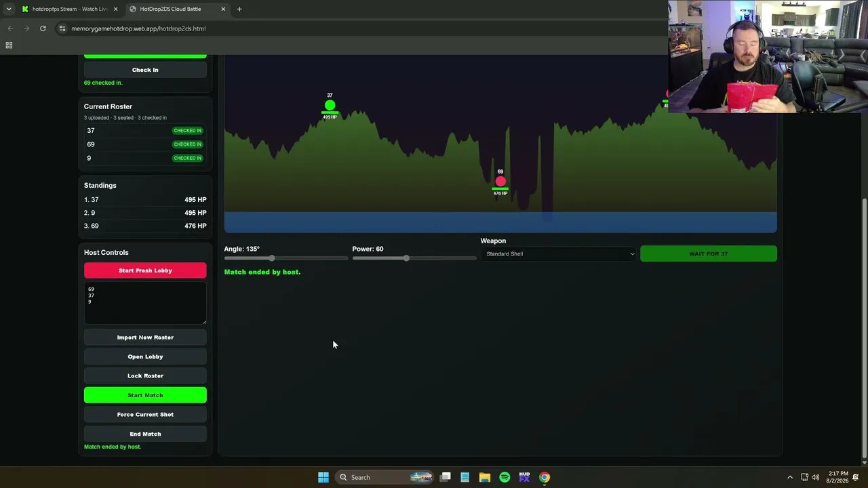This screenshot has height=488, width=868.
Task: Open a new browser tab
Action: click(239, 9)
